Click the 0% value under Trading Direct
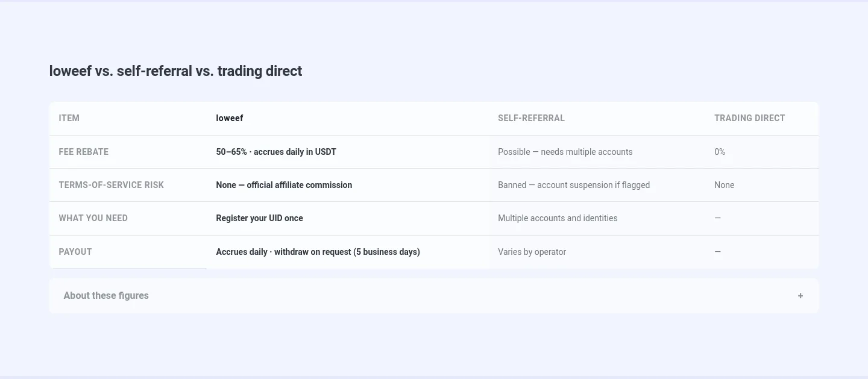The width and height of the screenshot is (868, 379). pyautogui.click(x=720, y=152)
